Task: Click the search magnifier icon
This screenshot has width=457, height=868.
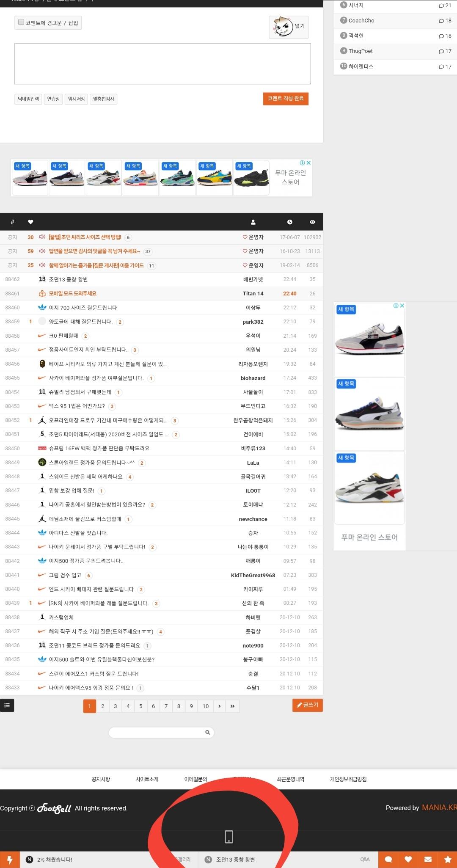Action: (x=207, y=732)
